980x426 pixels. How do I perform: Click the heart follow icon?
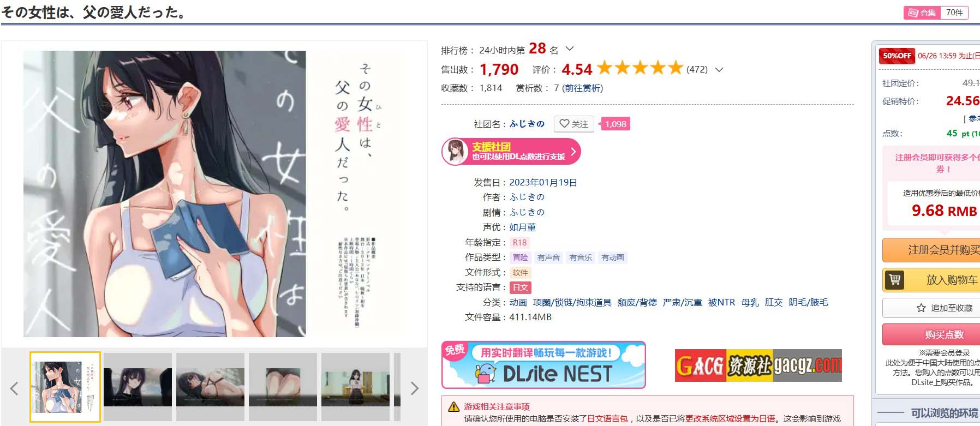pos(564,124)
